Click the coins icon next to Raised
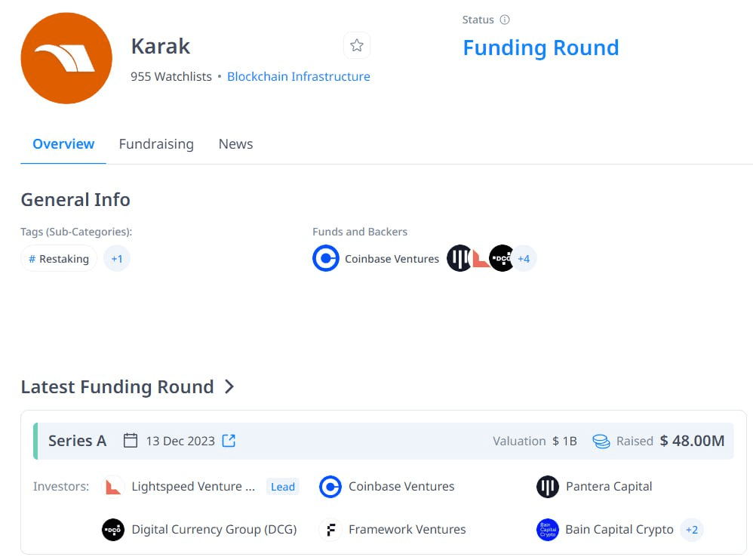753x560 pixels. 601,441
